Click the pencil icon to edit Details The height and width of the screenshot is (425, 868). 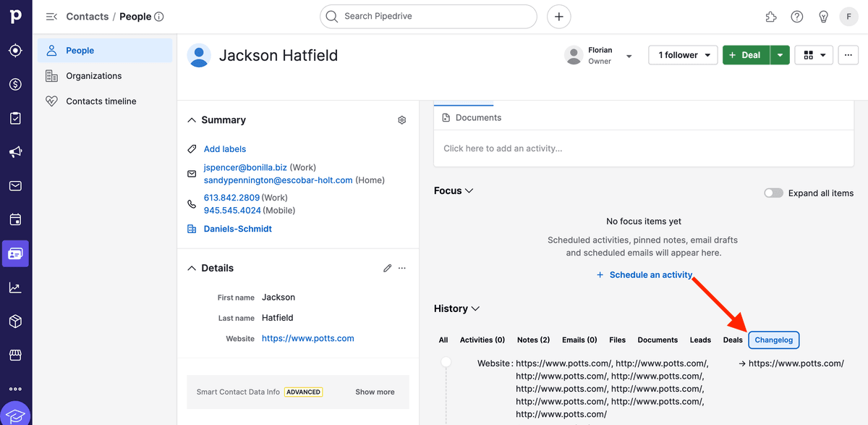tap(388, 268)
